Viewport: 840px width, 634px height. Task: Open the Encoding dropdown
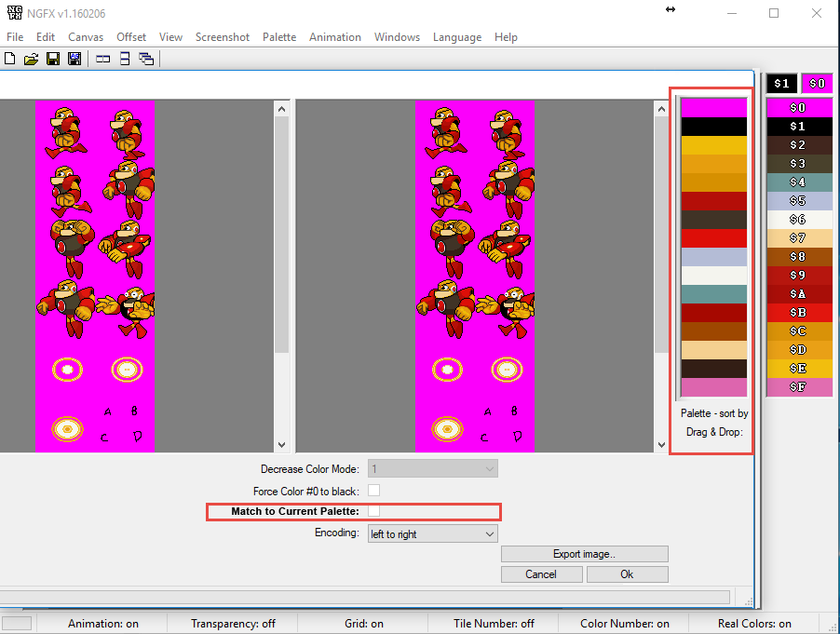tap(433, 534)
